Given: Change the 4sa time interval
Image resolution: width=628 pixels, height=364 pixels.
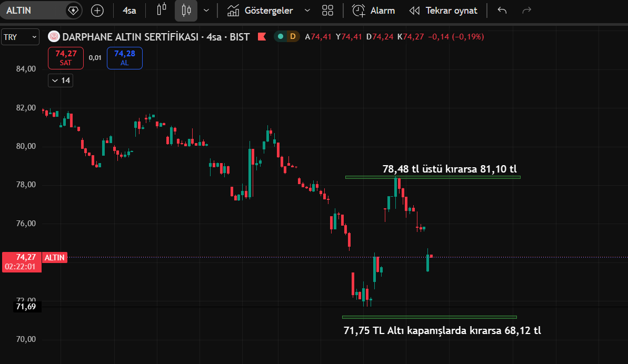Looking at the screenshot, I should click(x=129, y=11).
